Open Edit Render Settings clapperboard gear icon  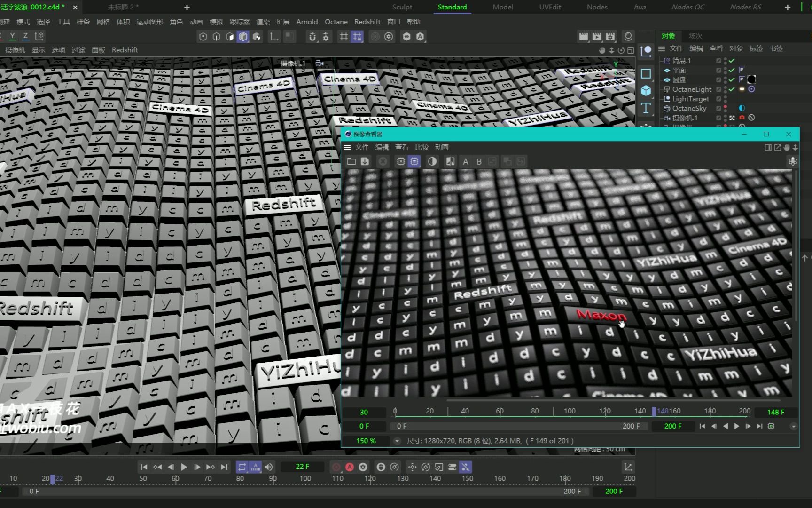[x=610, y=37]
